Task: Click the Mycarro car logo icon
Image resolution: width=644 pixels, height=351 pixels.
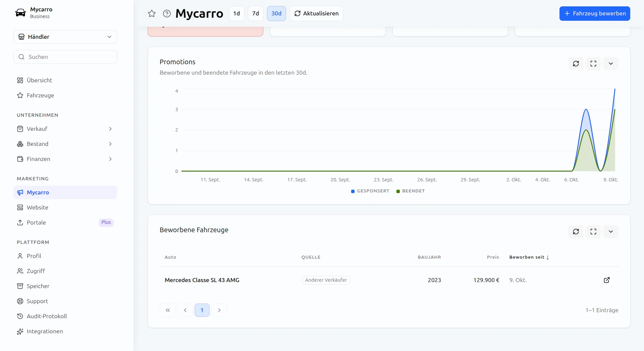Action: point(20,13)
